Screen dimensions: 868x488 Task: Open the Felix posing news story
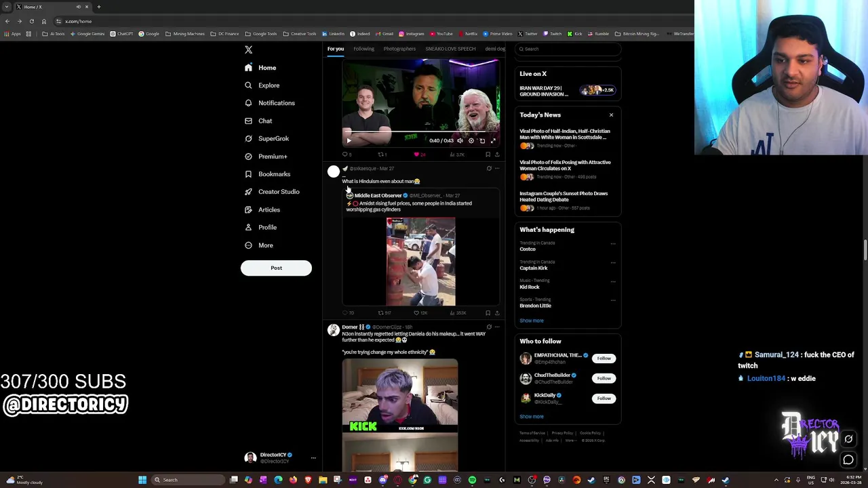point(568,169)
